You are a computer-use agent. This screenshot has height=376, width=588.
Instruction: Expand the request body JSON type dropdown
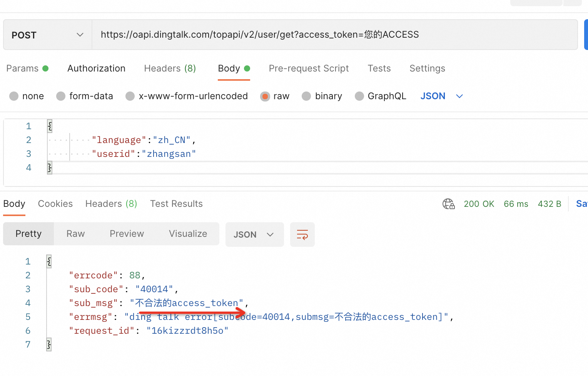(441, 96)
